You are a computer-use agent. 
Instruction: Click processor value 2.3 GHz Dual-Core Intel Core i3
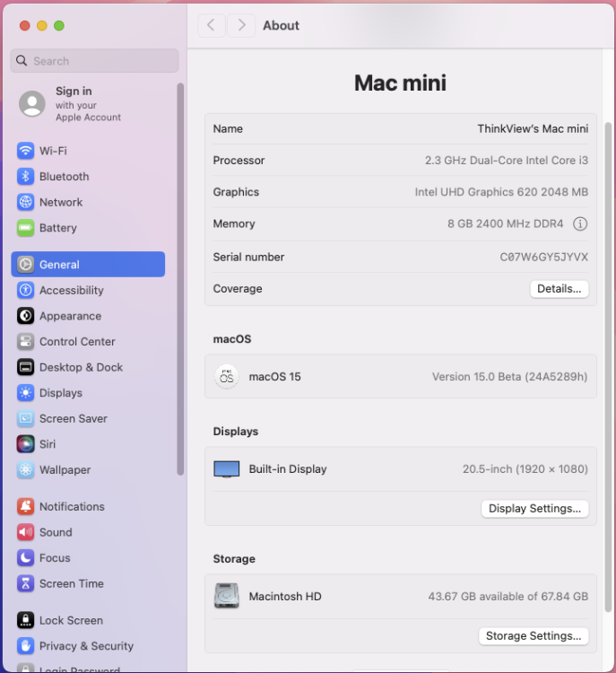tap(507, 161)
